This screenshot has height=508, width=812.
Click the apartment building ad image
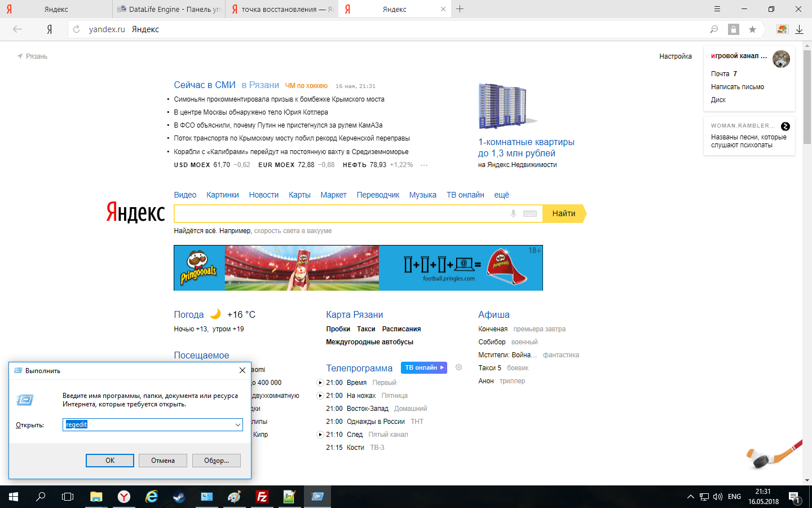point(507,106)
